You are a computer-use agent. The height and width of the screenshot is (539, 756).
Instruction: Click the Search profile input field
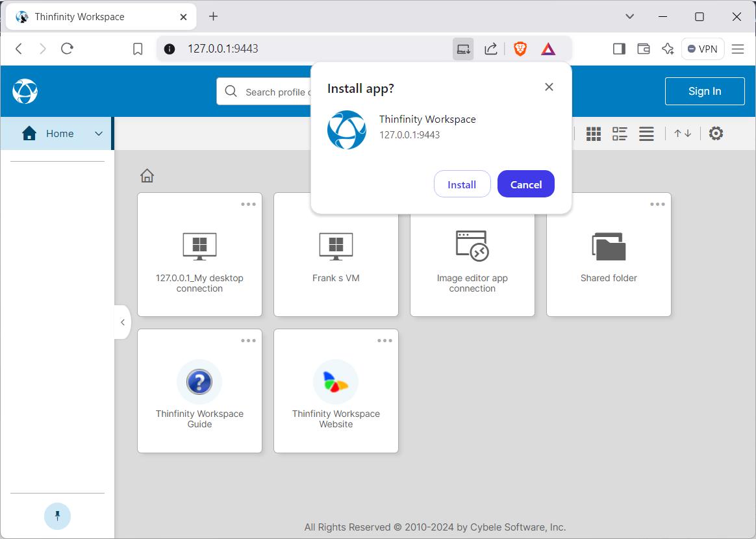point(264,92)
